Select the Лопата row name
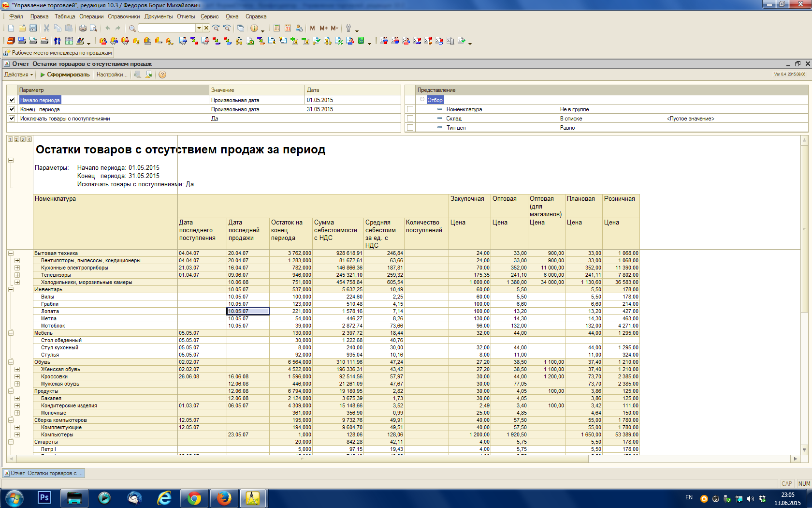Screen dimensions: 812x508 coord(50,311)
